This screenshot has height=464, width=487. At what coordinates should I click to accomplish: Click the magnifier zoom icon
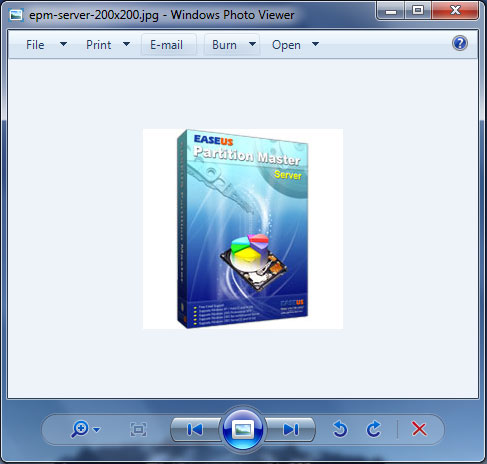click(79, 429)
